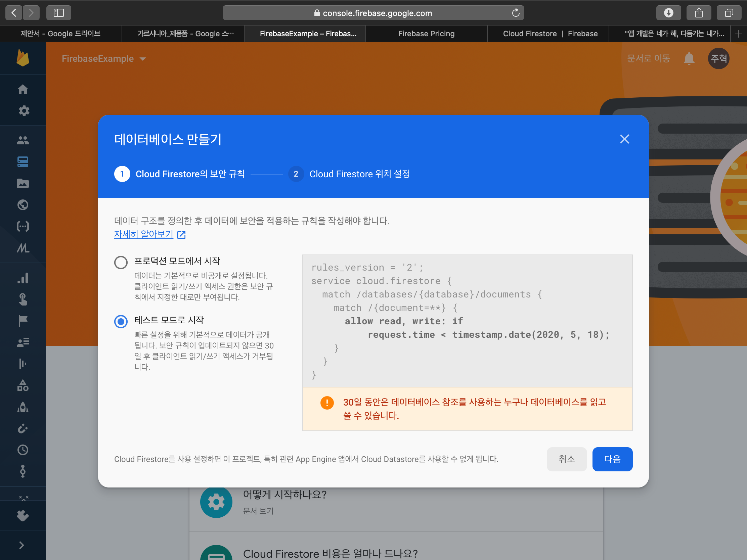Toggle Safari sidebar button
This screenshot has height=560, width=747.
(x=59, y=13)
